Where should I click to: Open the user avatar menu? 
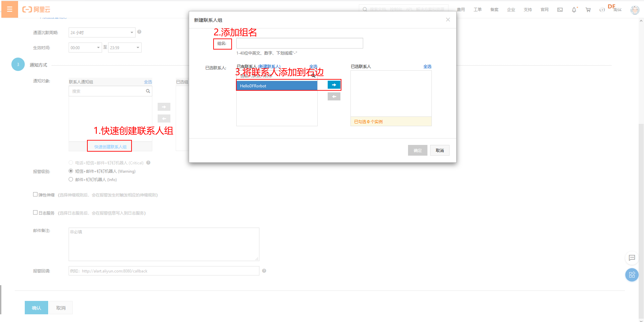635,10
